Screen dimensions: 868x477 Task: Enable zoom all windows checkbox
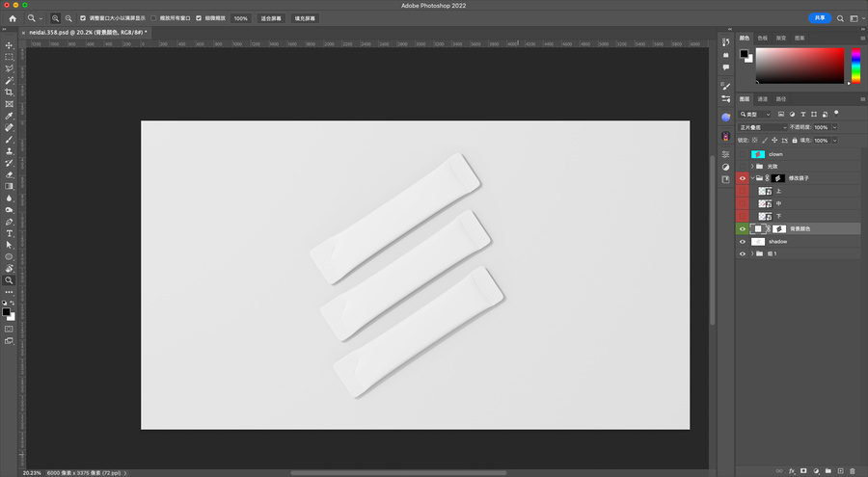tap(154, 18)
